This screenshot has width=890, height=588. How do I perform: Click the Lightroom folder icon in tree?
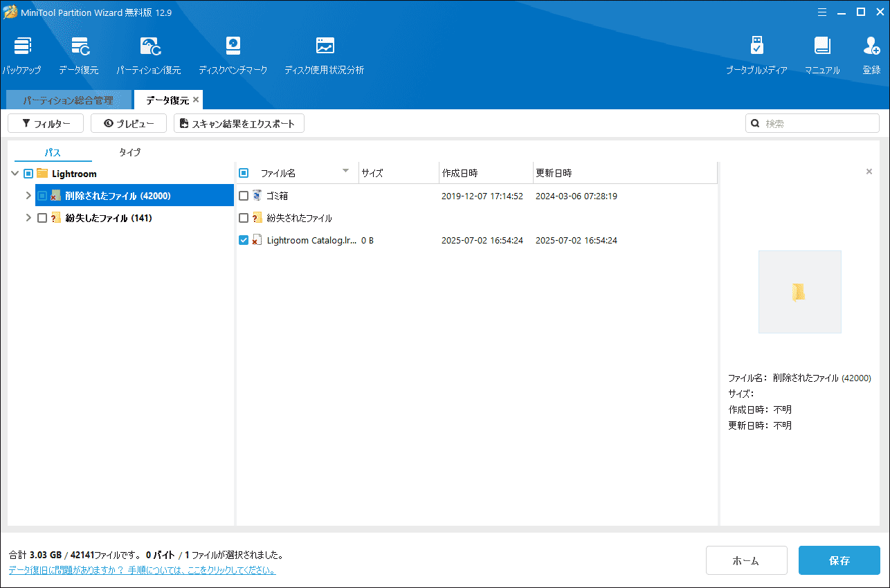point(42,174)
